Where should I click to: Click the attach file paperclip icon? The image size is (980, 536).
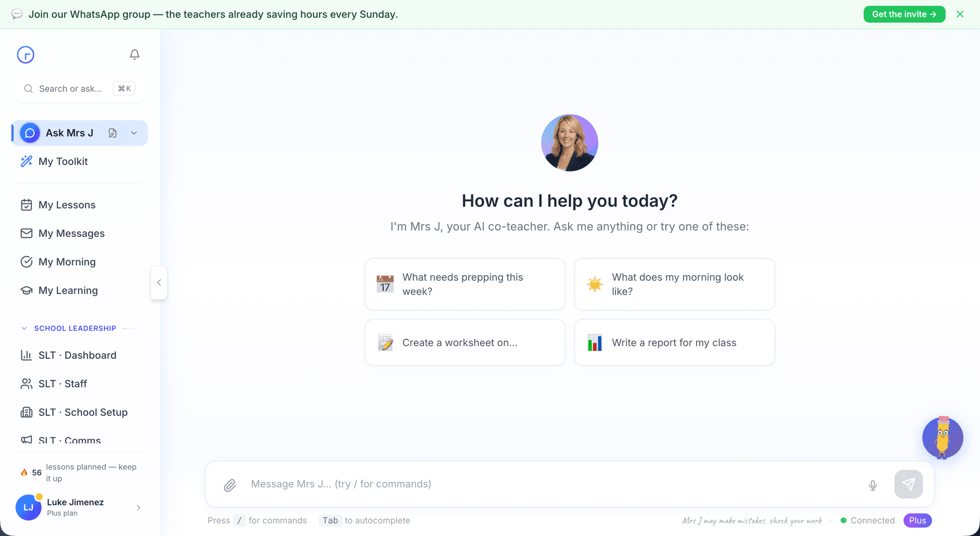click(230, 485)
